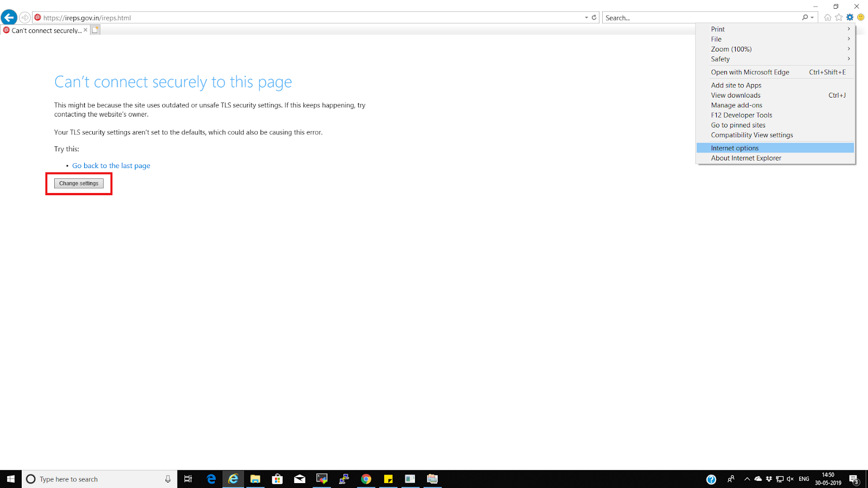
Task: Click the browser Back arrow button
Action: coord(9,17)
